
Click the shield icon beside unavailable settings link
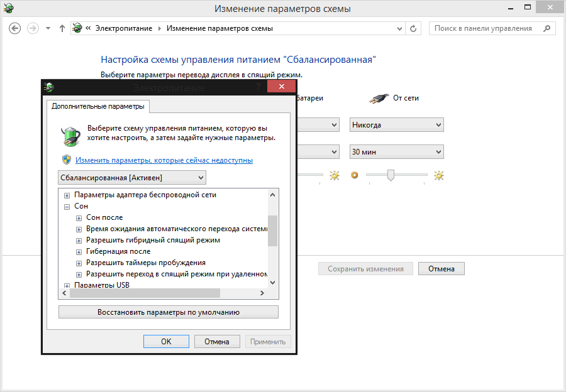click(x=66, y=160)
